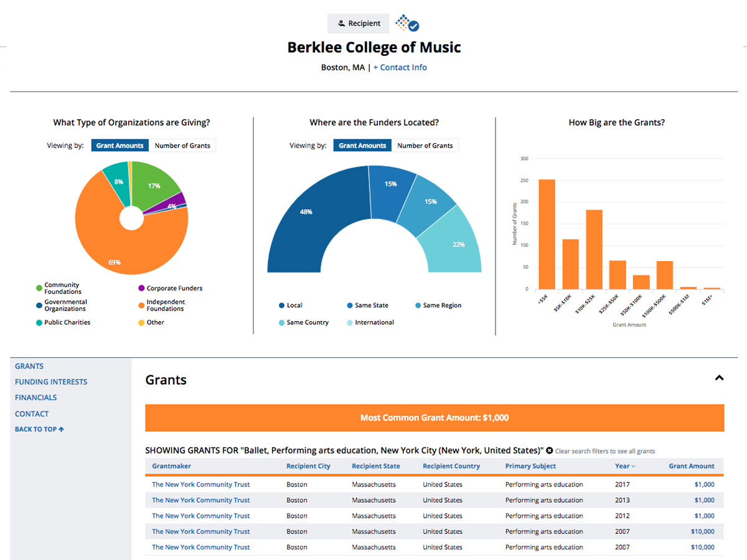Expand the + Contact Info link
The height and width of the screenshot is (560, 747).
(400, 67)
